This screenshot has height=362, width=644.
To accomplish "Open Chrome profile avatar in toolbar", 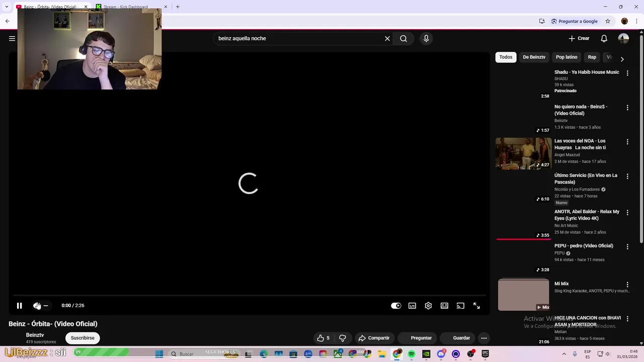I will point(624,21).
